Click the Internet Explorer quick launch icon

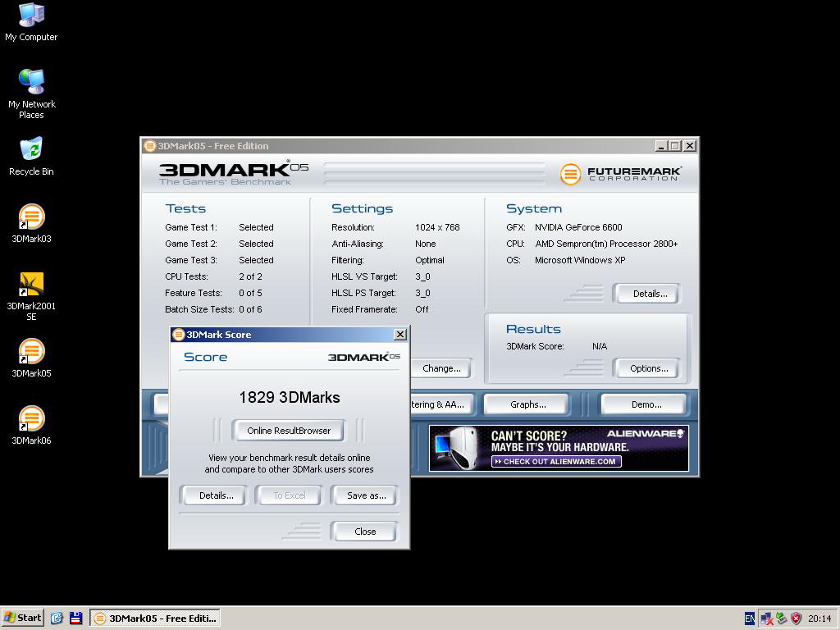coord(57,619)
